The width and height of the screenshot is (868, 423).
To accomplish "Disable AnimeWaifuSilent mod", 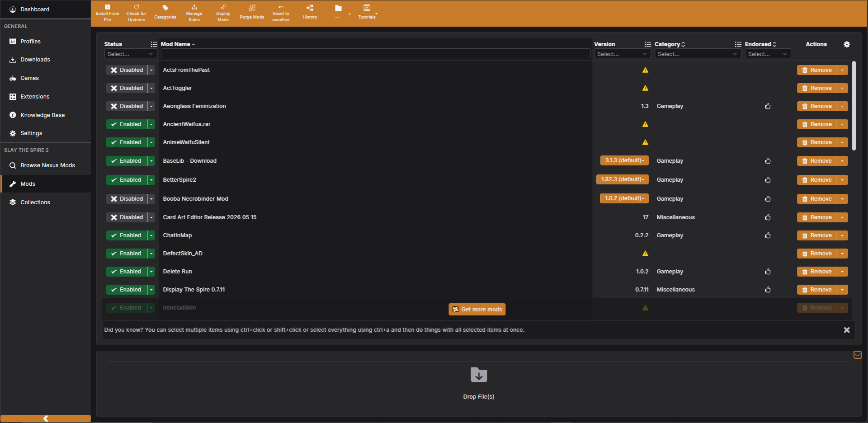I will click(x=127, y=142).
